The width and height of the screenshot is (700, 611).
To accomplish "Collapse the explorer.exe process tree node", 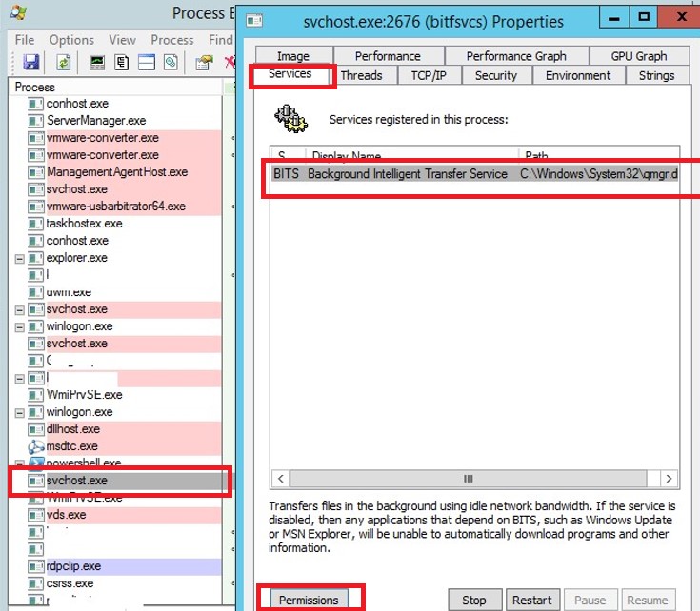I will [x=20, y=258].
